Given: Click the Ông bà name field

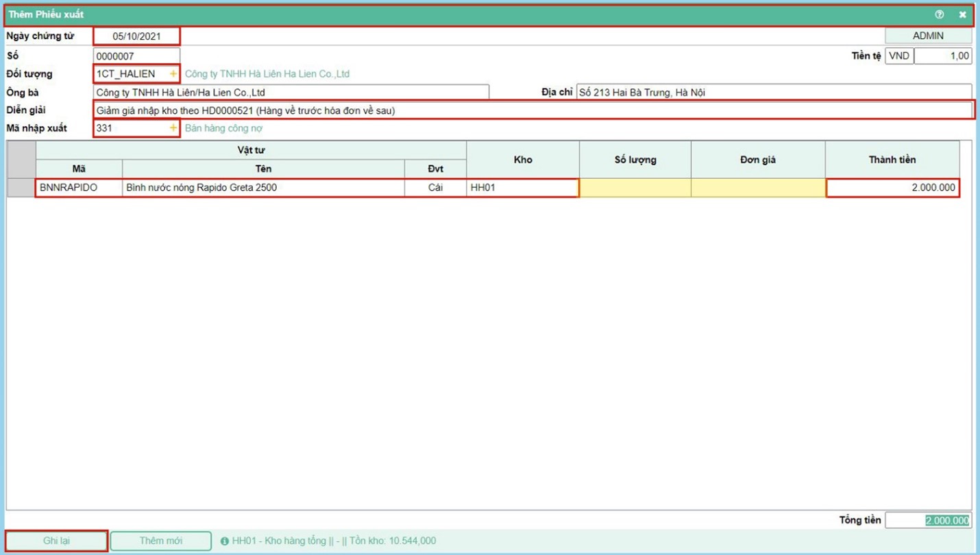Looking at the screenshot, I should pyautogui.click(x=291, y=92).
